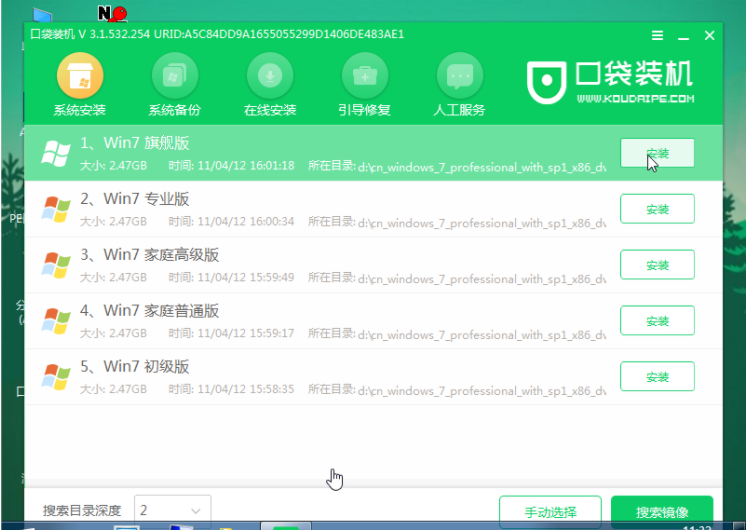Viewport: 746px width, 530px height.
Task: Open the 系统备份 icon
Action: 175,76
